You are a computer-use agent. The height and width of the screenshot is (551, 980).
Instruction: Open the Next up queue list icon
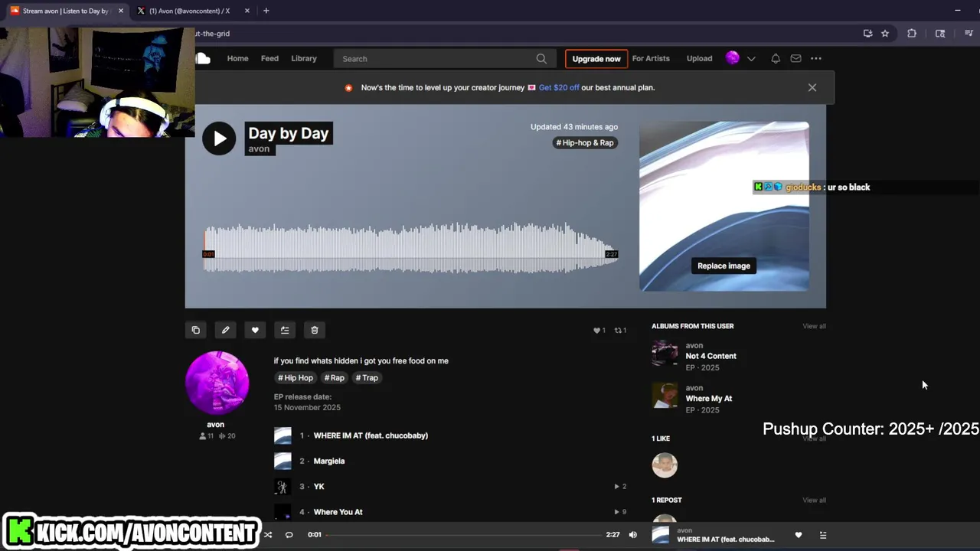point(823,535)
